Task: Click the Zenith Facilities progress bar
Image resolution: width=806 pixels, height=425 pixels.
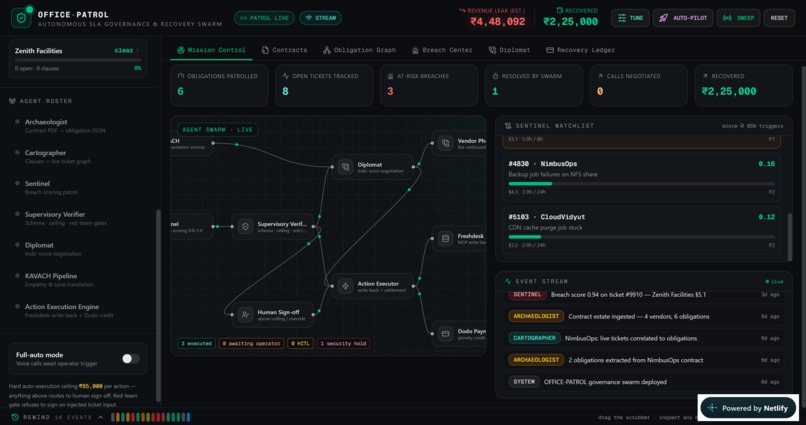Action: click(77, 60)
